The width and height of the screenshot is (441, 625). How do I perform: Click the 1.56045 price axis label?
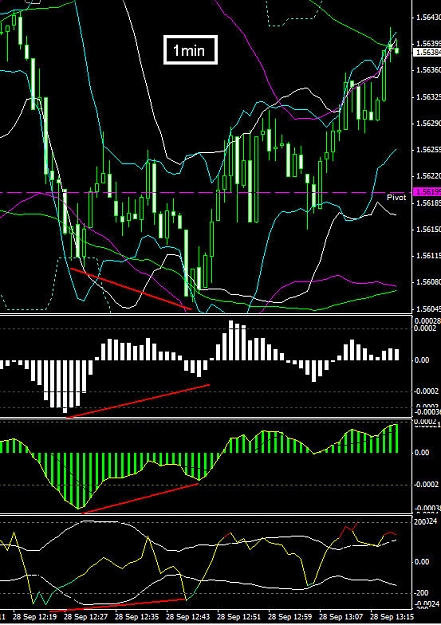pos(428,309)
